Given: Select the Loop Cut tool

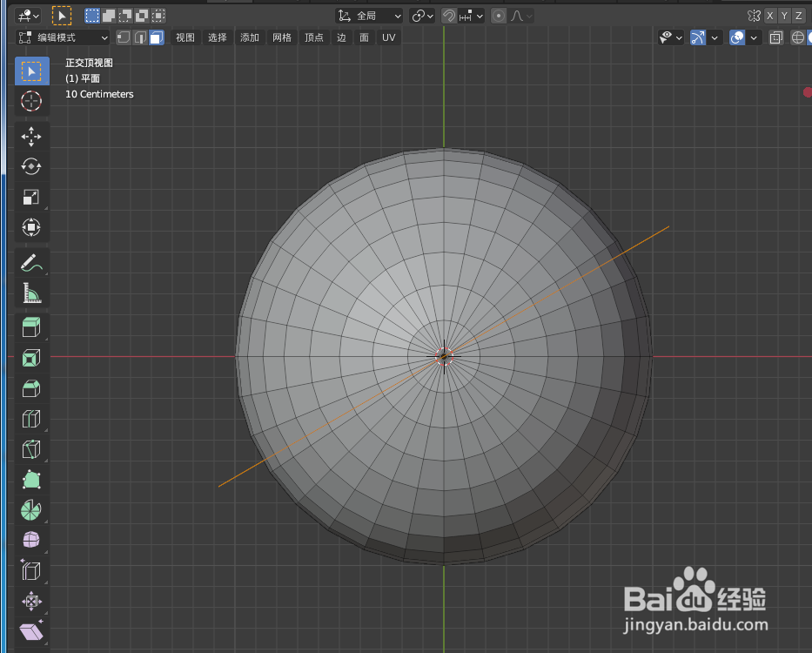Looking at the screenshot, I should (31, 419).
